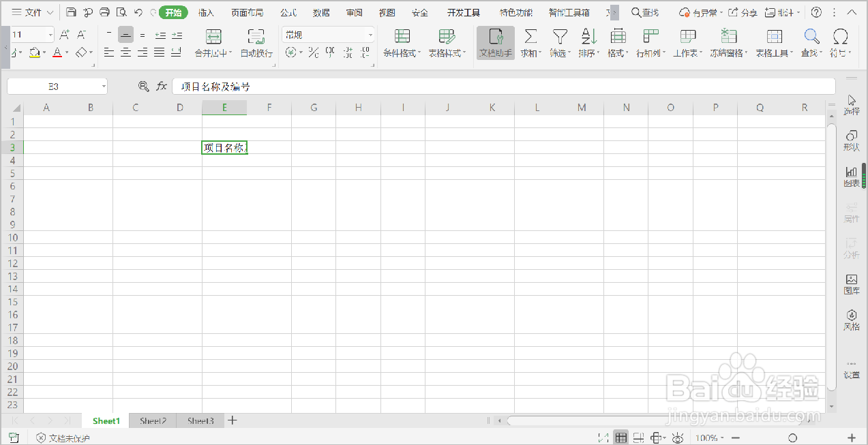The image size is (868, 445).
Task: Open the font size dropdown
Action: (50, 35)
